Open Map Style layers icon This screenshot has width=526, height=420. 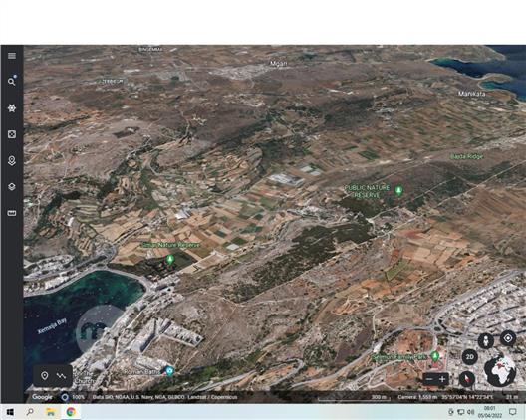click(12, 187)
